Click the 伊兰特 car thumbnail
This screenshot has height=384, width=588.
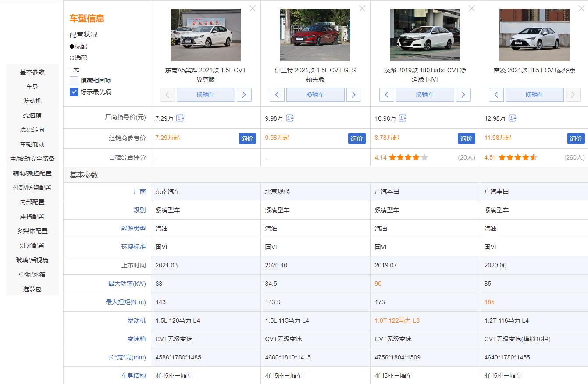(315, 35)
